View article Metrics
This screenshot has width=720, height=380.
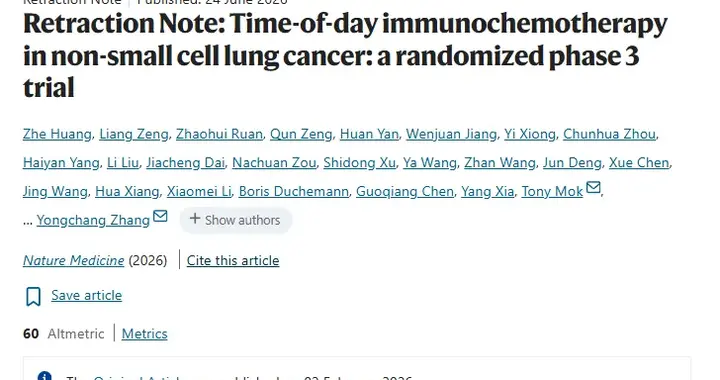click(144, 334)
